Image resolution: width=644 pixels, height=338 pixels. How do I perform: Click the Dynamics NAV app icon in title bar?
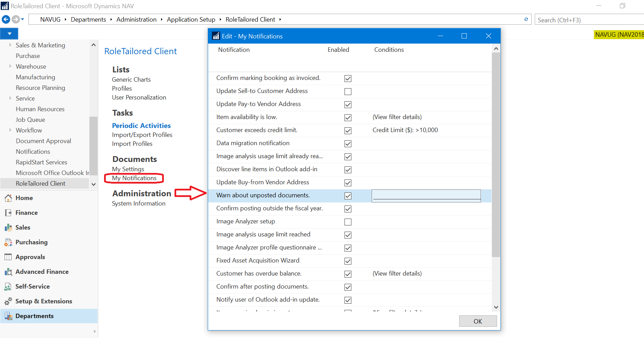coord(5,6)
